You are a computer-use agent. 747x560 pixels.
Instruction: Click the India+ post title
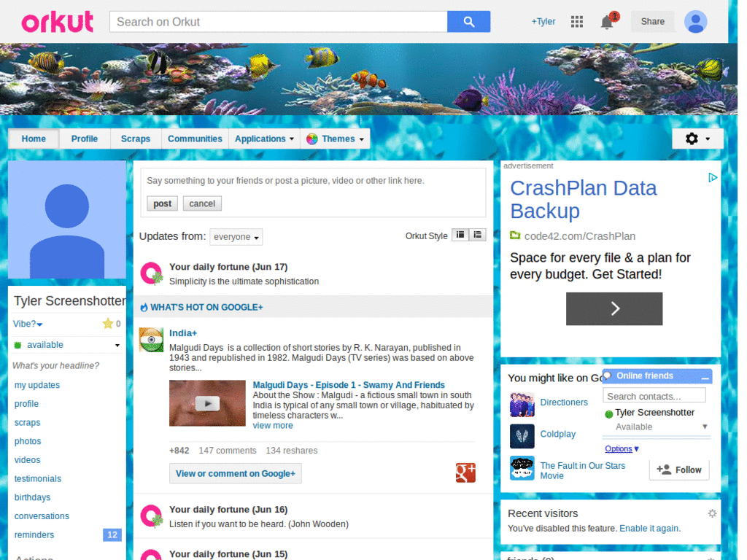(x=183, y=332)
